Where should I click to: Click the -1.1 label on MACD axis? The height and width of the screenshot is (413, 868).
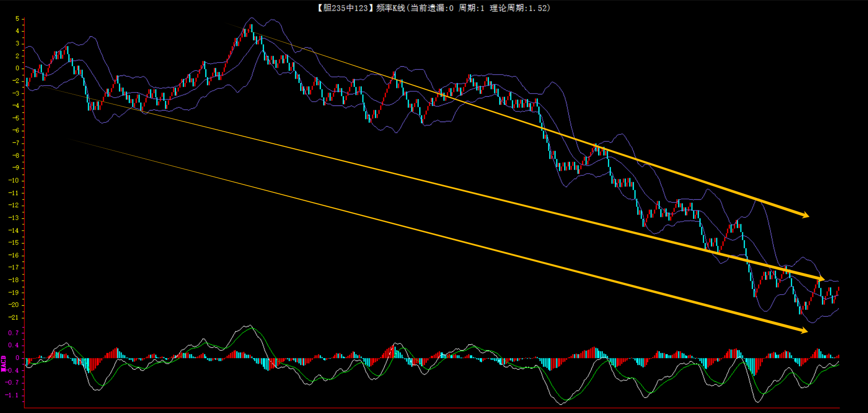[x=12, y=395]
